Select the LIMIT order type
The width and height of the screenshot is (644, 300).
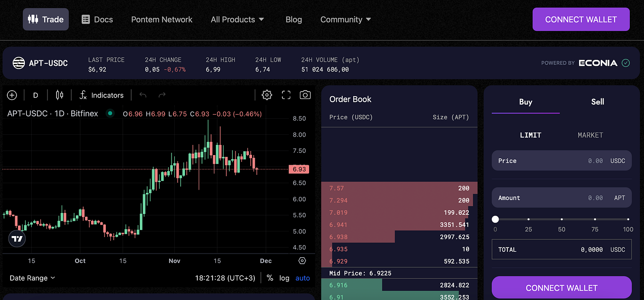tap(530, 135)
